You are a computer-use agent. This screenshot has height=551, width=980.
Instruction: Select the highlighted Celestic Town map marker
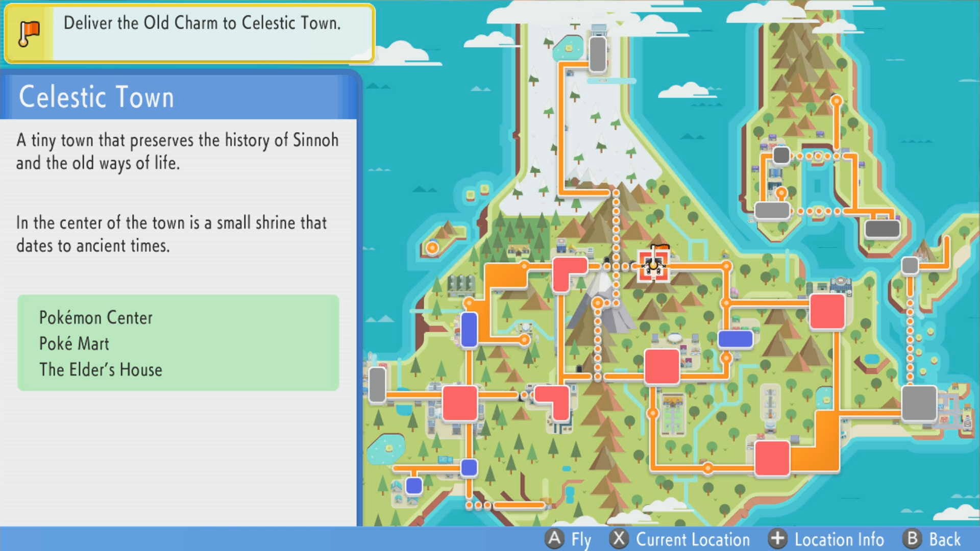[653, 266]
